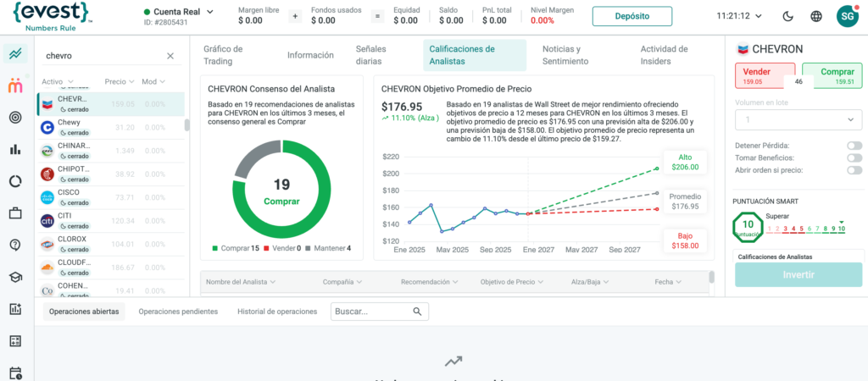
Task: Sort by Precio column header
Action: click(120, 82)
